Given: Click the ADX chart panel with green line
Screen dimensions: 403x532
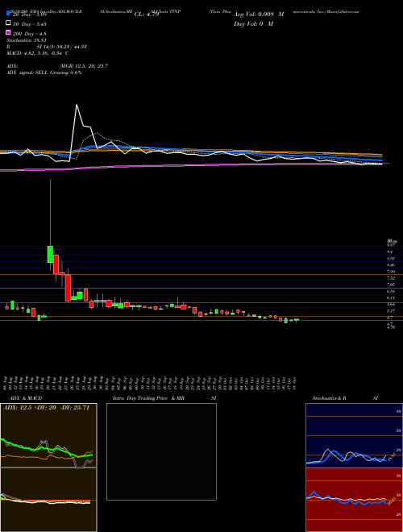Looking at the screenshot, I should click(x=48, y=435).
